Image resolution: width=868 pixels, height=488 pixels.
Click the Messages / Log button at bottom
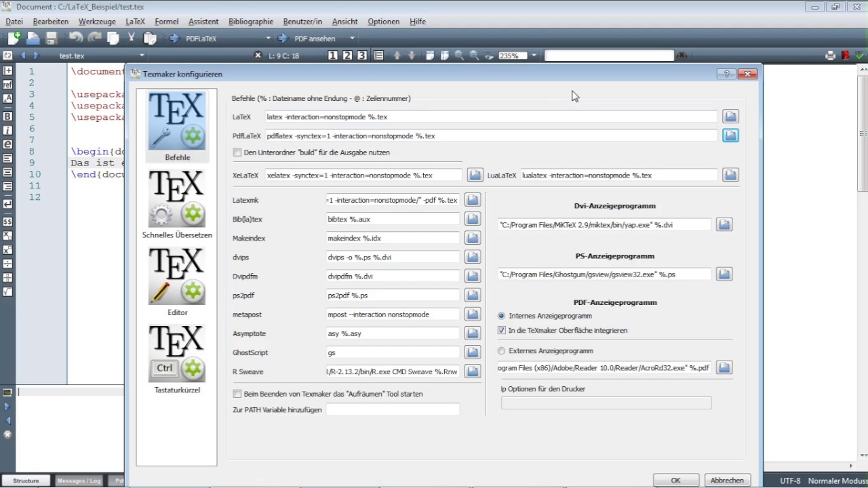(79, 481)
